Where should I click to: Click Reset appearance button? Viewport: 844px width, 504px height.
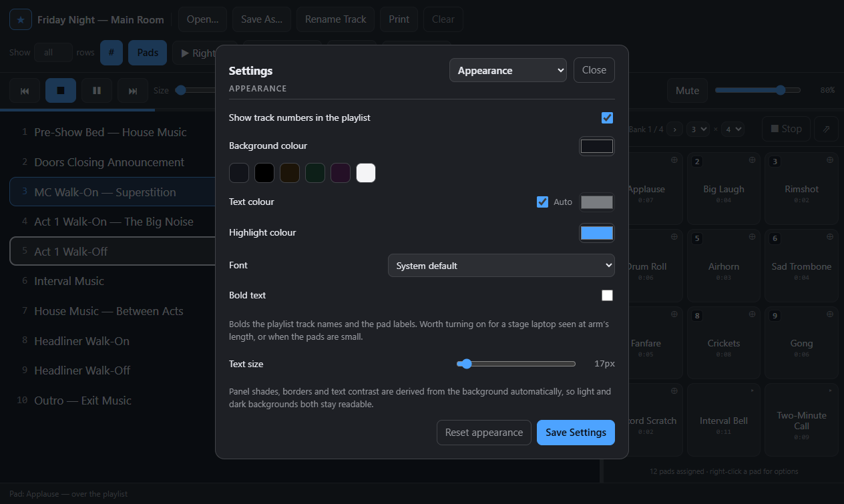tap(484, 433)
